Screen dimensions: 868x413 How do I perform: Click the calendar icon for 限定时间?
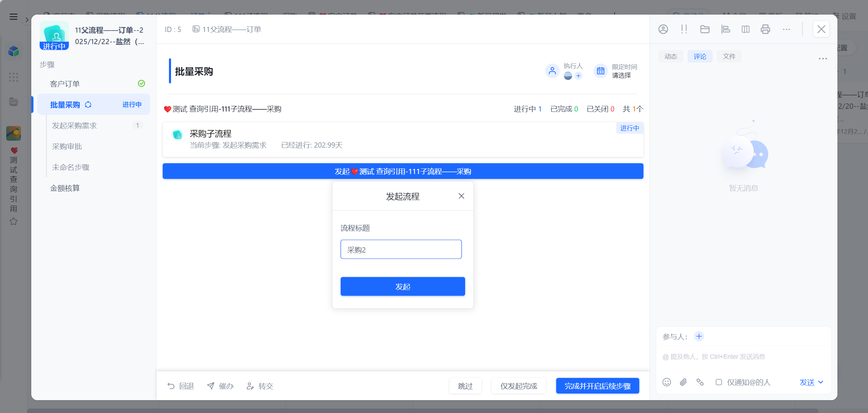600,71
